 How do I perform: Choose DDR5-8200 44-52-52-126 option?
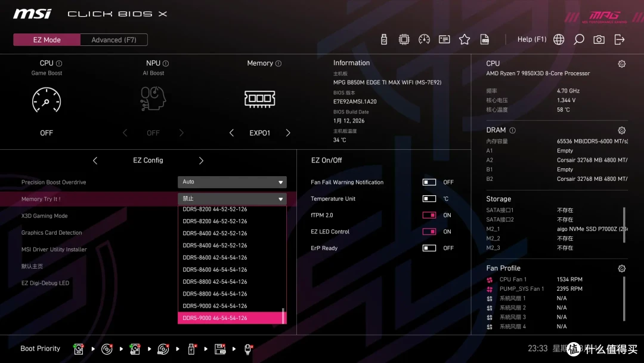[x=230, y=209]
